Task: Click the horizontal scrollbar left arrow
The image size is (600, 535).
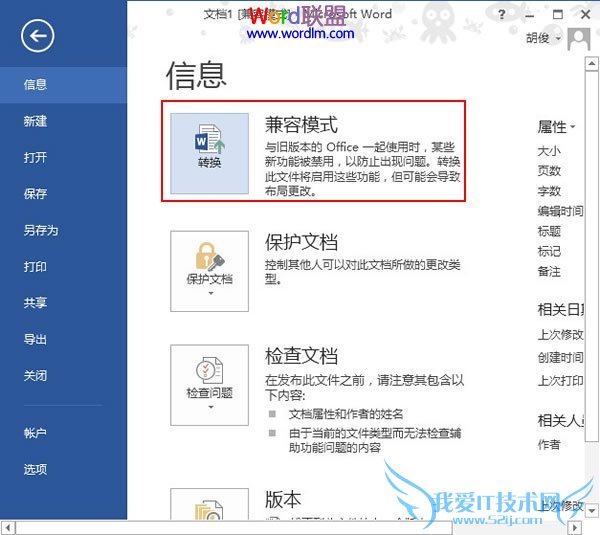Action: [8, 528]
